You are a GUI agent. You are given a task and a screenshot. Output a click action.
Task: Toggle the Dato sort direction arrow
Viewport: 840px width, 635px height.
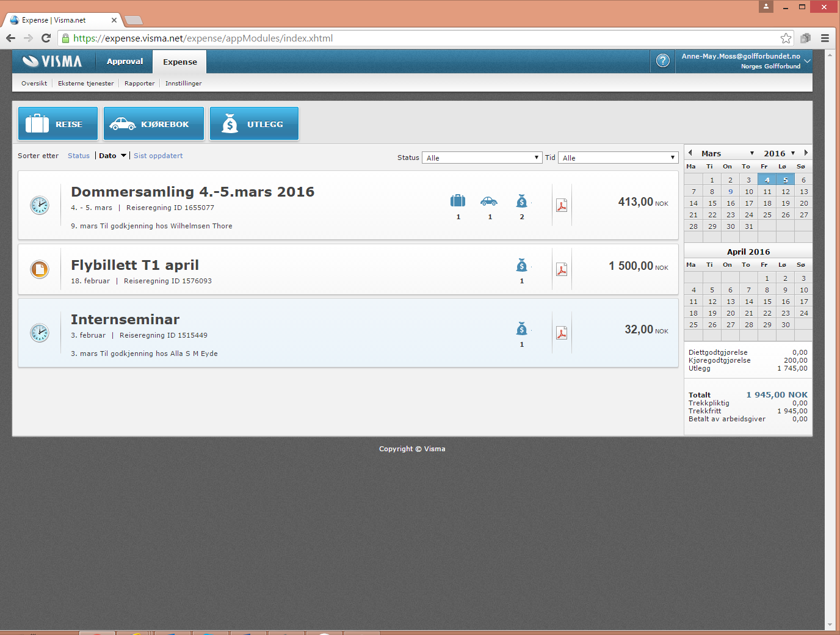point(123,156)
